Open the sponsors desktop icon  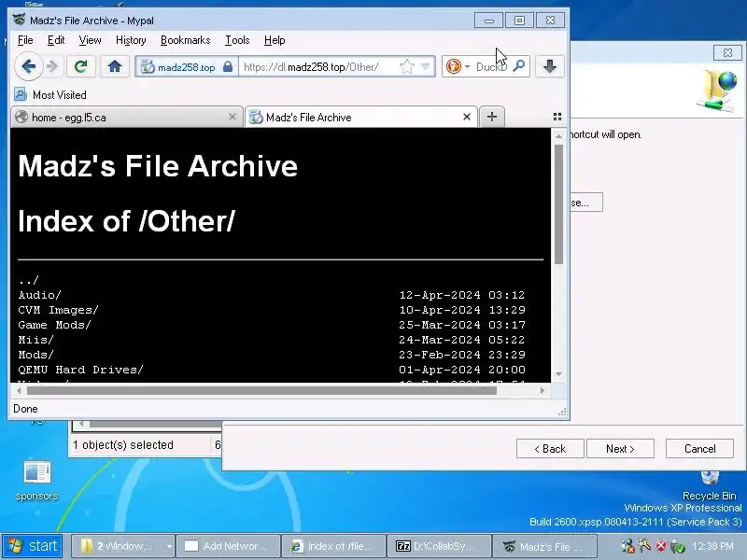[x=36, y=480]
